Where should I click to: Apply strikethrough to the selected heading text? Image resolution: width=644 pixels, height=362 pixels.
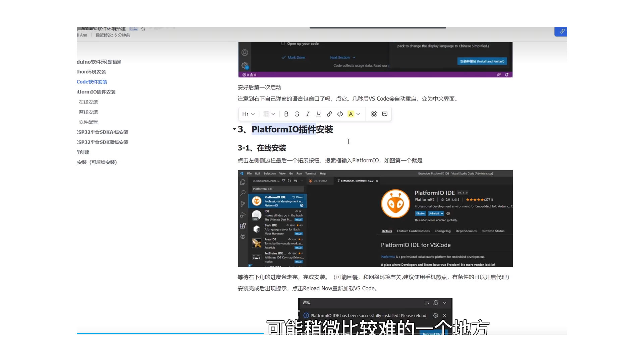297,114
